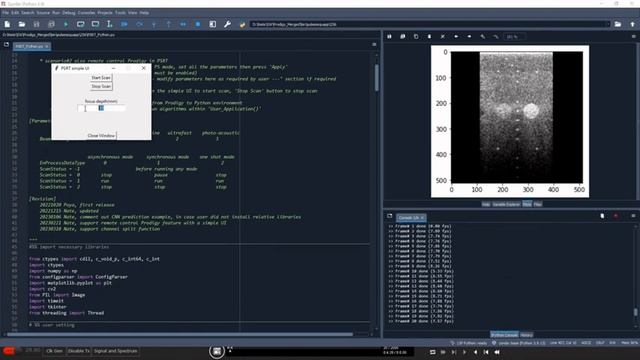The height and width of the screenshot is (360, 640).
Task: Save the current file
Action: [x=36, y=24]
